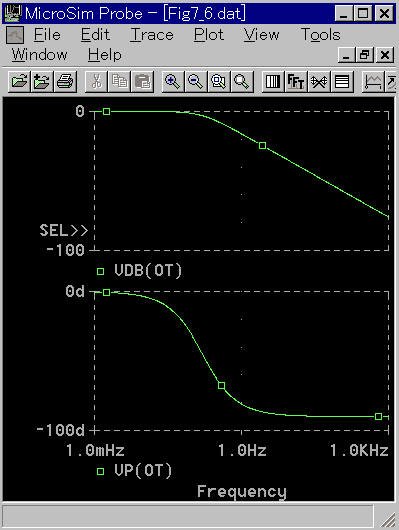Click the Open file toolbar icon
The image size is (399, 530).
[x=19, y=81]
